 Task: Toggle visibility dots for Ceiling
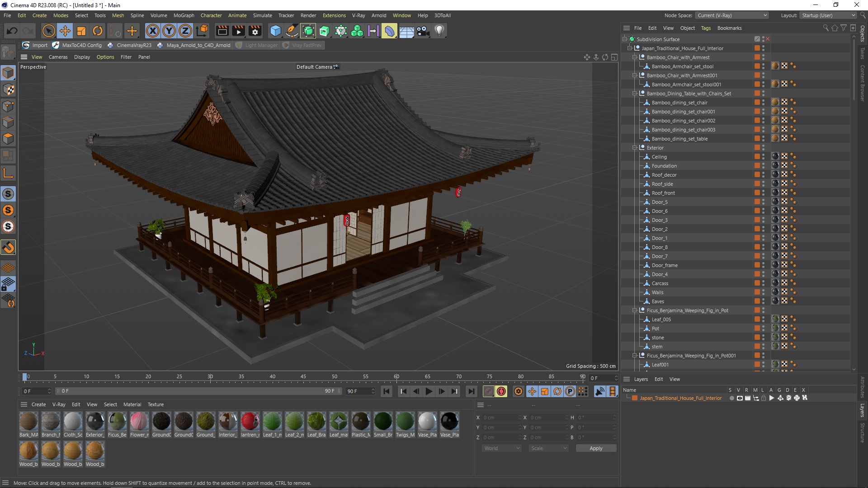[x=764, y=157]
